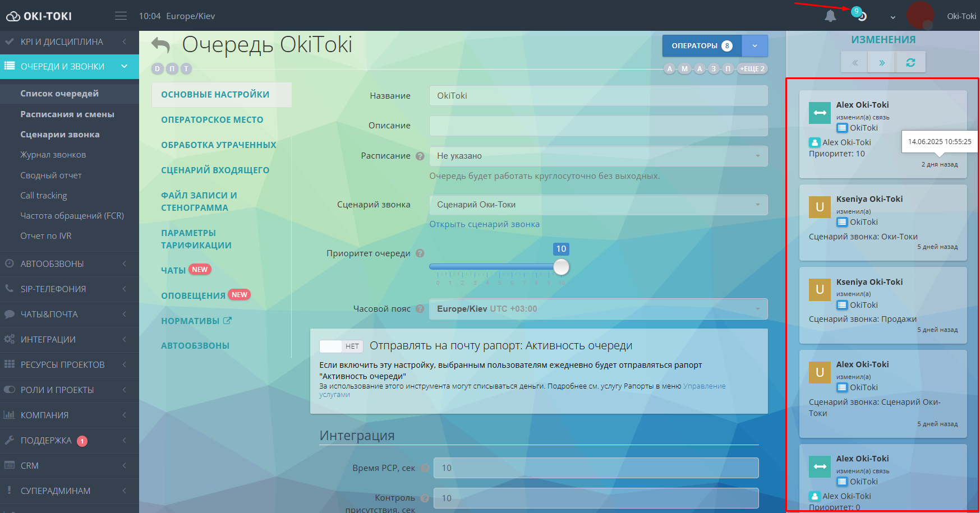Open the arrow menu beside Операторы
The height and width of the screenshot is (513, 980).
click(755, 46)
